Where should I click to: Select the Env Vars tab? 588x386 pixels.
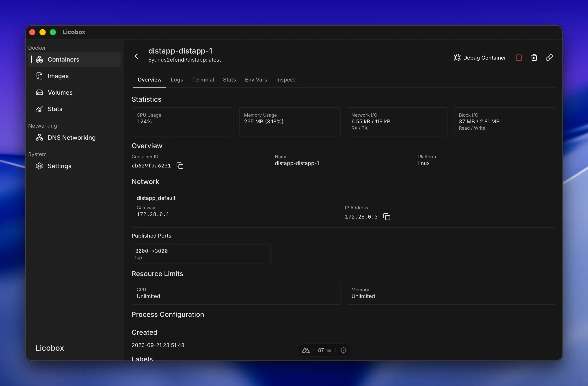256,80
